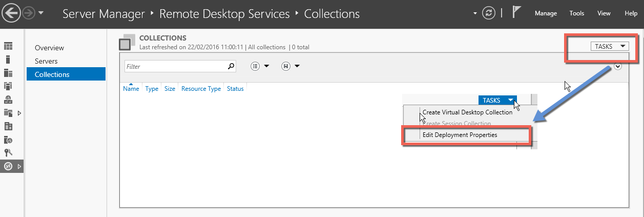
Task: Click the seventh sidebar role icon, building blocks
Action: (x=8, y=126)
